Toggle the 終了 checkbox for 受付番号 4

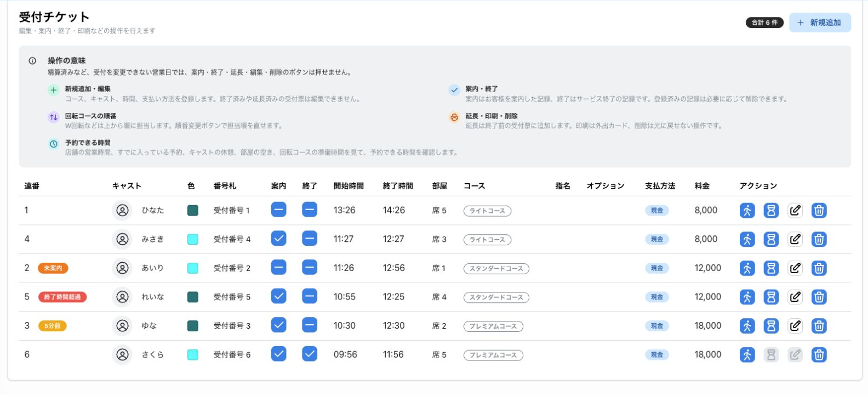(310, 239)
